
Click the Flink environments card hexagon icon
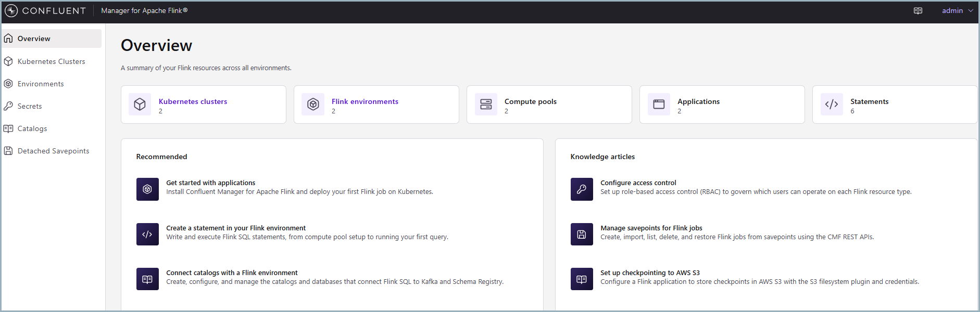[313, 105]
